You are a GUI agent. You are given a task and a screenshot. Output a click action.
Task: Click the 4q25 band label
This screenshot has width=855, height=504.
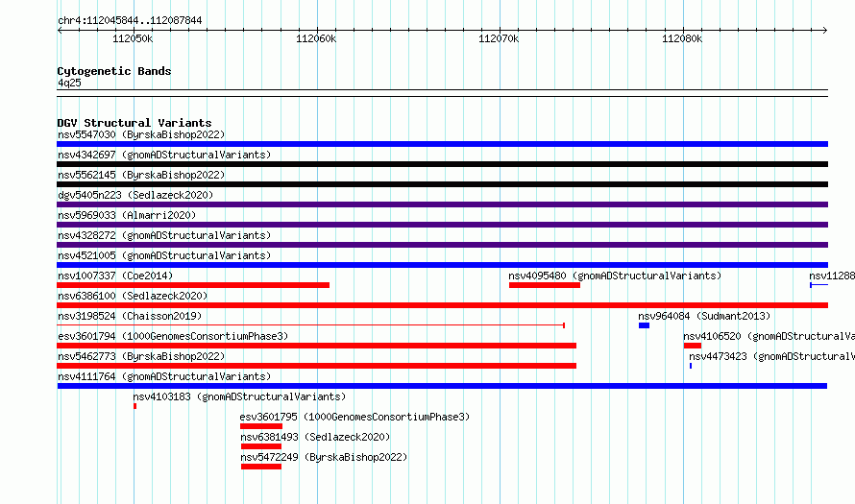pos(69,83)
